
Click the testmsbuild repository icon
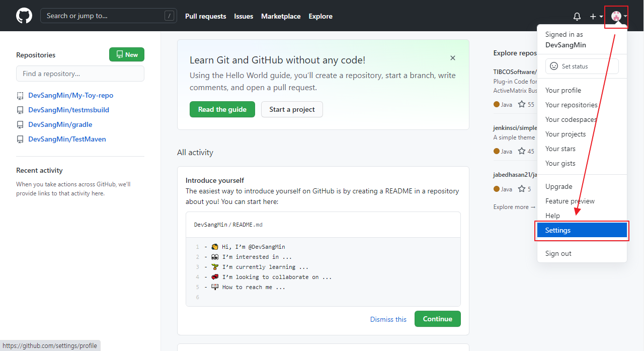coord(20,110)
